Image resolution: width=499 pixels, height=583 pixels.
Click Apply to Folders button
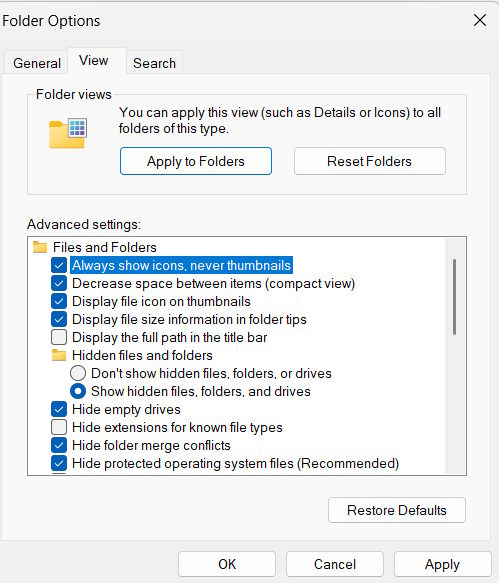(196, 161)
